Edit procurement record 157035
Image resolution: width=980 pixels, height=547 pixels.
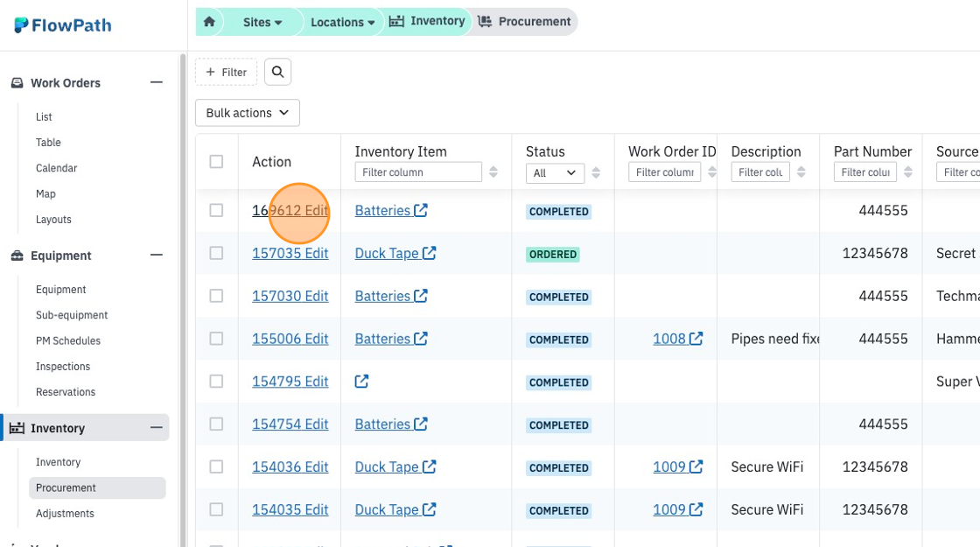click(x=290, y=253)
